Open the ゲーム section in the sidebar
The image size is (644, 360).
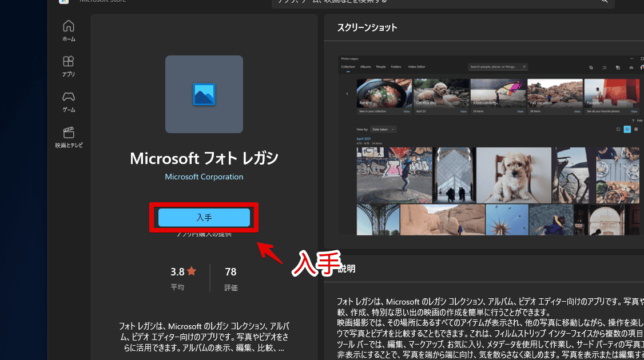69,102
